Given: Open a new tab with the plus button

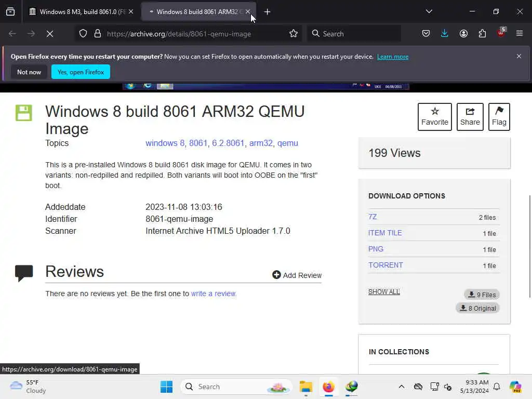Looking at the screenshot, I should [268, 12].
